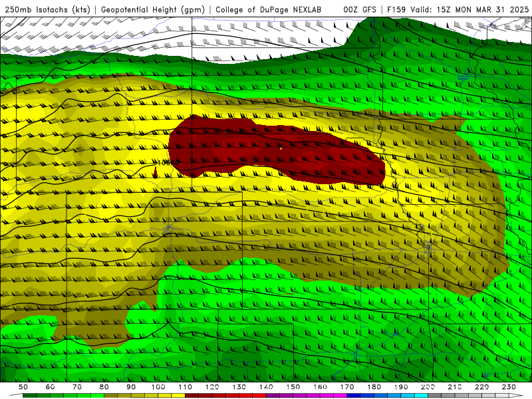Click the 120 value on the color scale
Screen dimensions: 532x399
coord(212,387)
